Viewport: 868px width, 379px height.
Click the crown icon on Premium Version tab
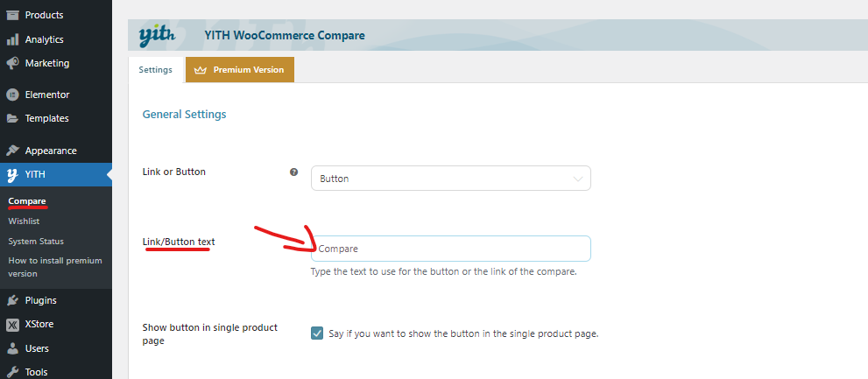pyautogui.click(x=201, y=70)
